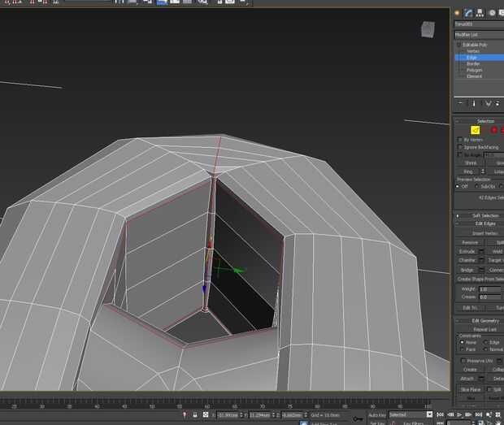Expand the Soft Selection rollout
This screenshot has height=425, width=504.
(x=484, y=215)
